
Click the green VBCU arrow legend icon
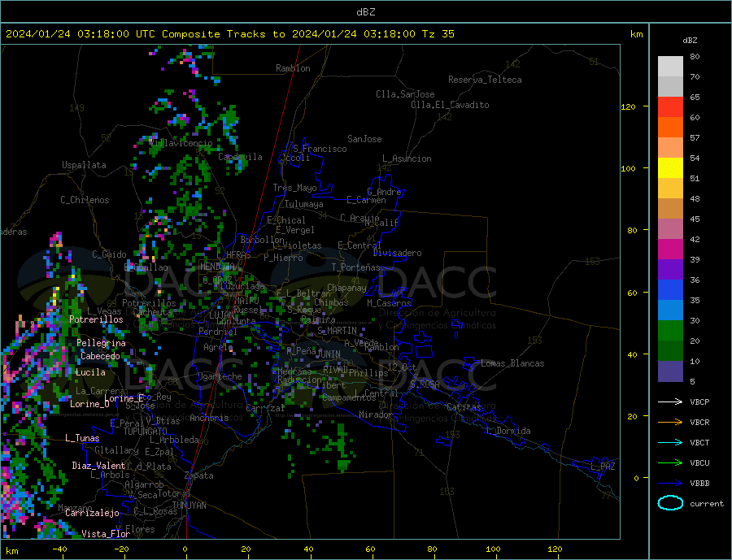click(x=670, y=463)
